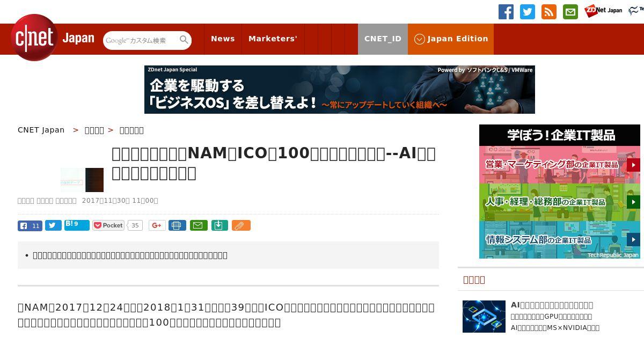Viewport: 644px width, 338px height.
Task: Click the teal download/save icon
Action: (220, 225)
